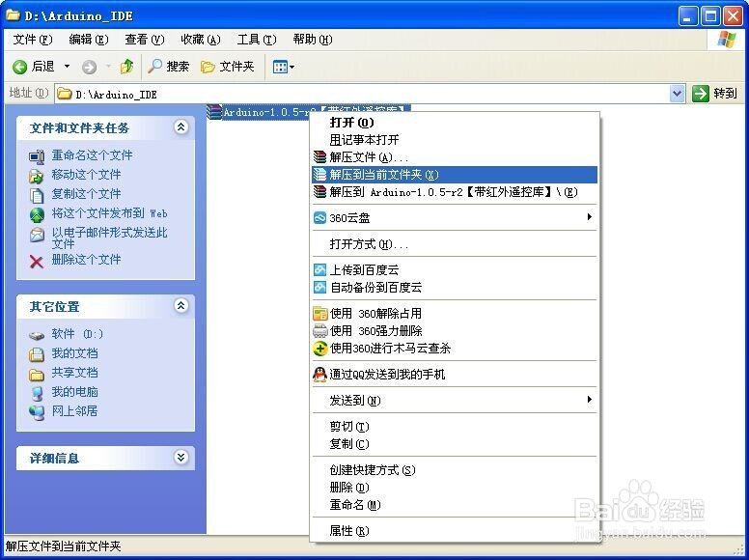Open 我的文档 location
This screenshot has width=749, height=560.
pyautogui.click(x=74, y=353)
